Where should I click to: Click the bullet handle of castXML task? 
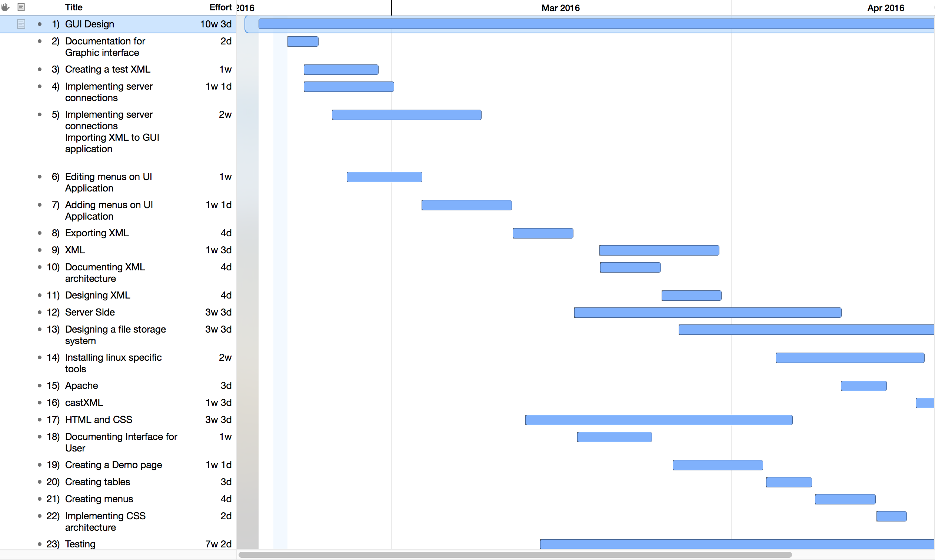tap(40, 402)
